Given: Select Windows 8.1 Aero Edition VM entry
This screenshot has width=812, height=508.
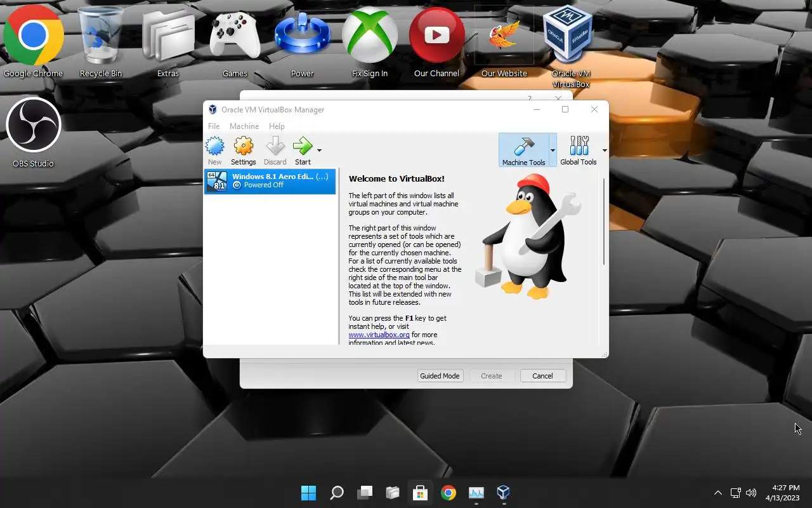Looking at the screenshot, I should point(270,181).
